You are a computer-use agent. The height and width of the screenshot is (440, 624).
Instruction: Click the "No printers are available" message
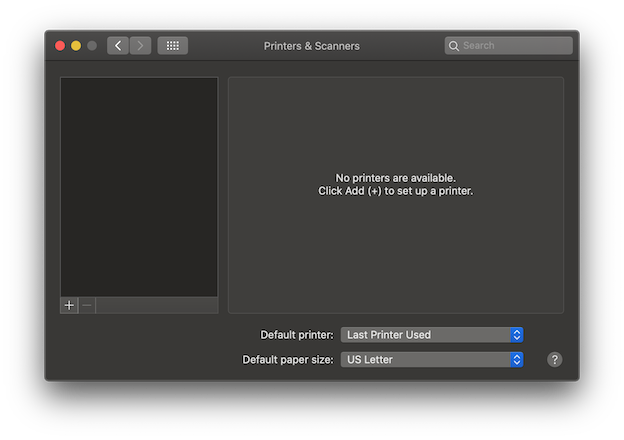click(395, 178)
